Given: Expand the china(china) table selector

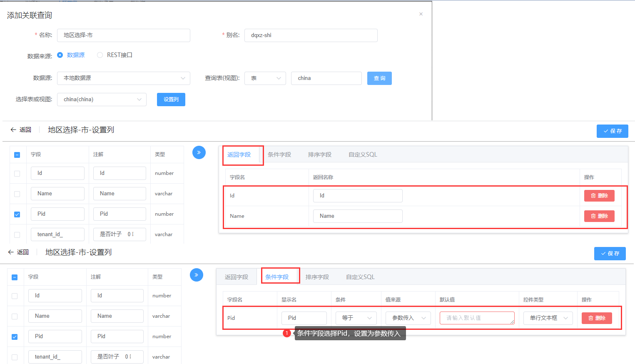Looking at the screenshot, I should coord(102,100).
